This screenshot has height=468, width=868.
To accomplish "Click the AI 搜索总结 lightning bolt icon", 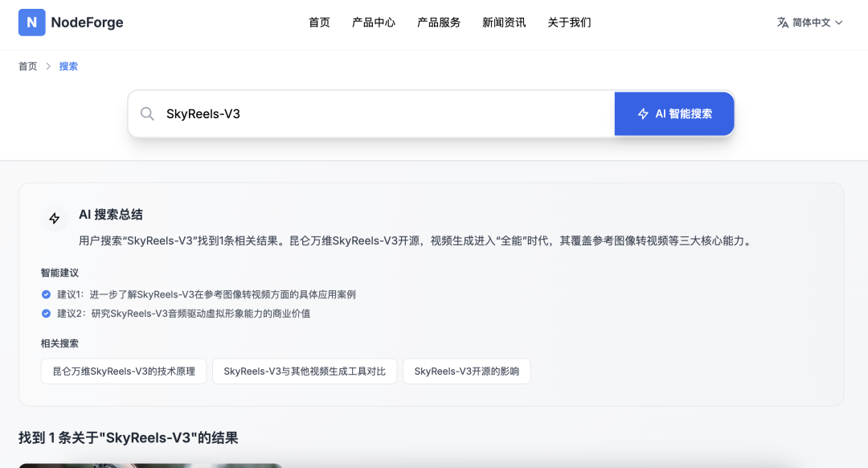I will coord(55,218).
